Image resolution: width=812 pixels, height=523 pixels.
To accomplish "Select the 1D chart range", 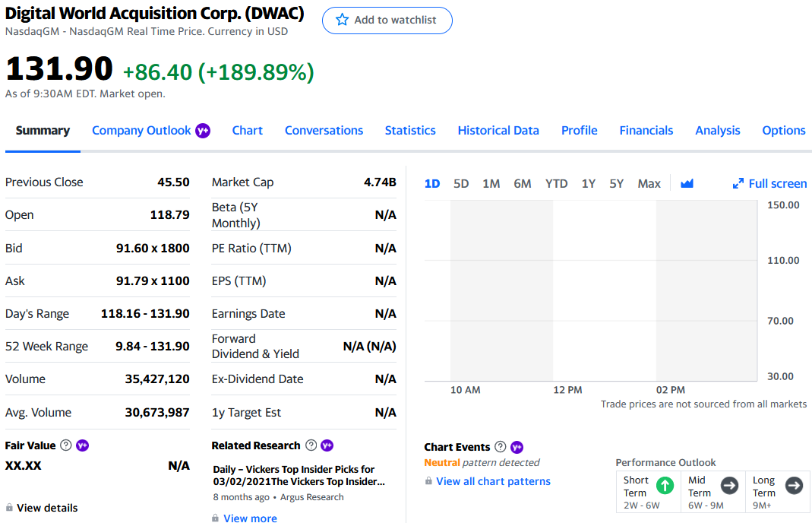I will pos(432,183).
